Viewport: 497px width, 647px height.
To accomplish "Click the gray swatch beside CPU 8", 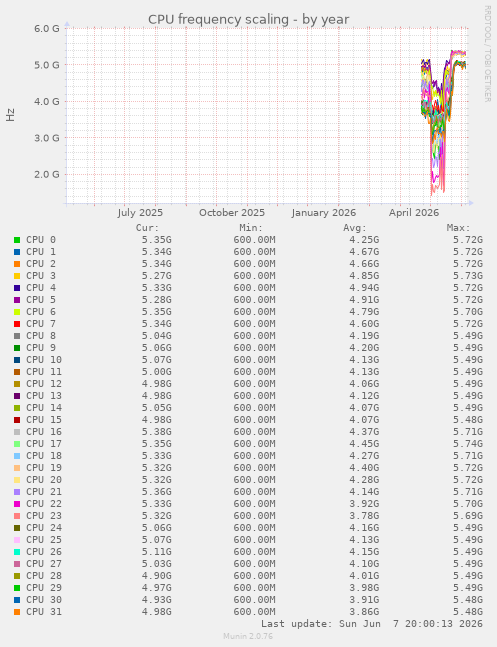I will 17,335.
